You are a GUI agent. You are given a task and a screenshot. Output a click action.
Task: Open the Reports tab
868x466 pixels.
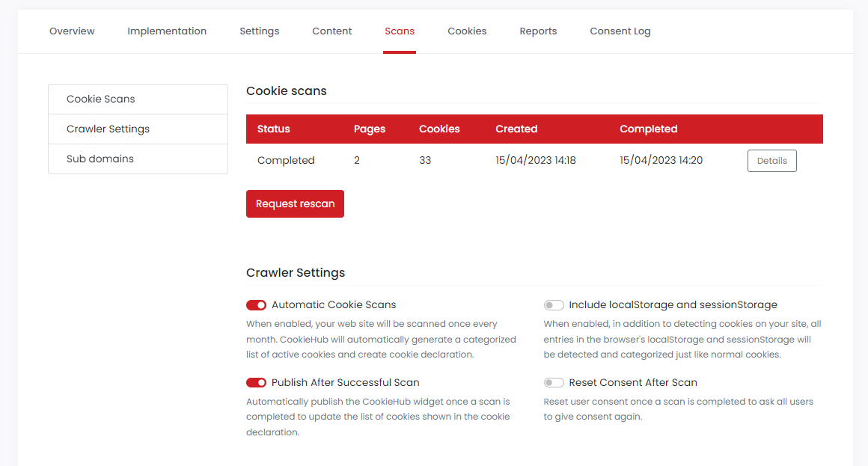click(538, 31)
